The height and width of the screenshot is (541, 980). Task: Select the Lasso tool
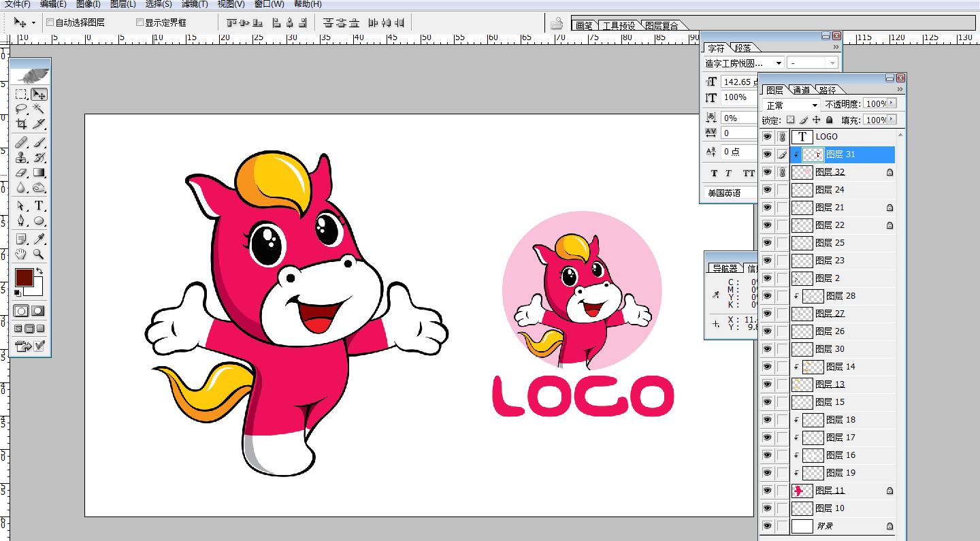click(x=22, y=109)
